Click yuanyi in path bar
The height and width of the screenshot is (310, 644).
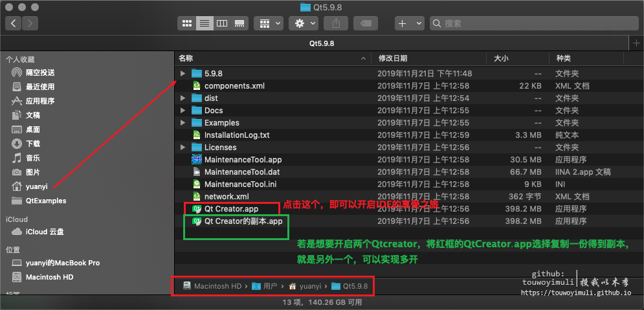(x=305, y=286)
